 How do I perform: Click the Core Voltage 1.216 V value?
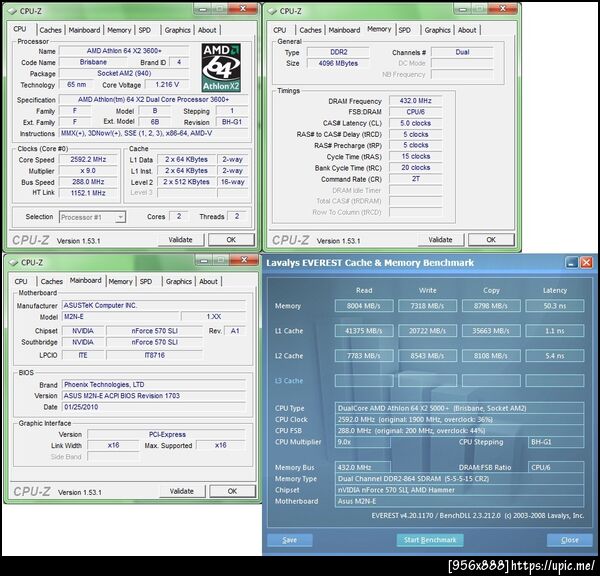pos(167,85)
